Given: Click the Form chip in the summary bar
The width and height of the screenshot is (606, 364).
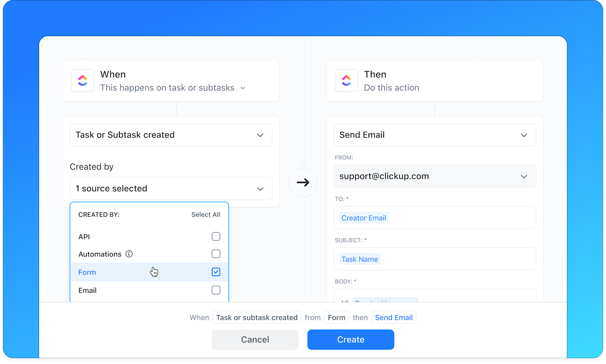Looking at the screenshot, I should point(336,317).
